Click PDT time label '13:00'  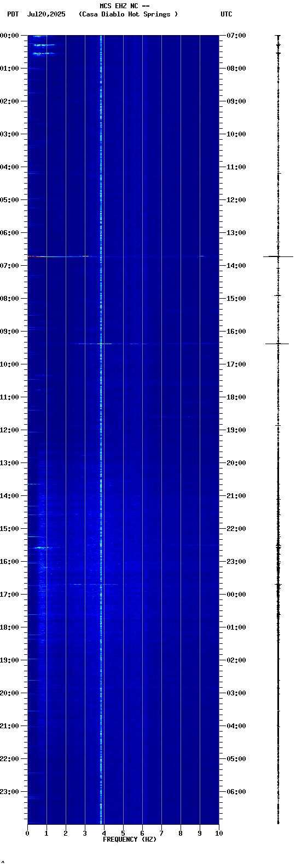click(x=9, y=463)
